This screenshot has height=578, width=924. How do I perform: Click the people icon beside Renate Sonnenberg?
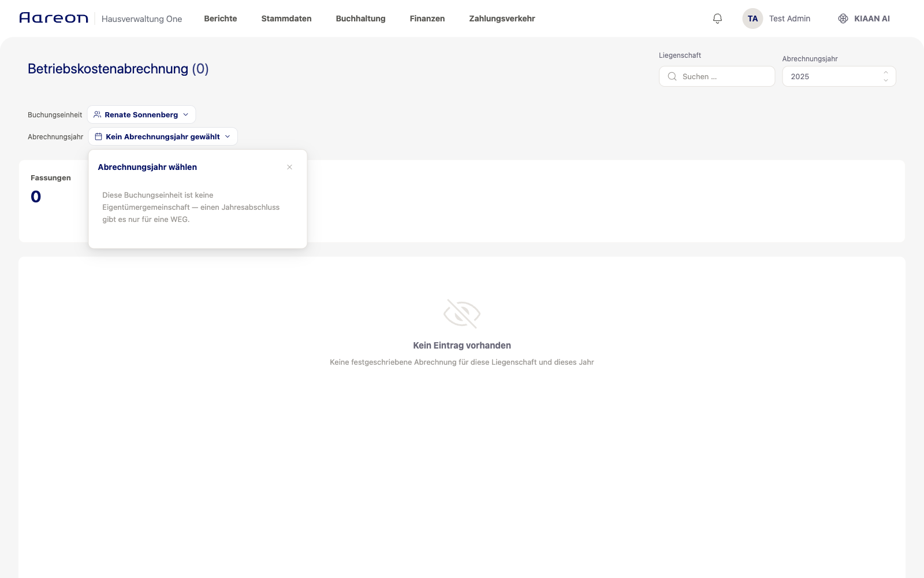pyautogui.click(x=97, y=114)
